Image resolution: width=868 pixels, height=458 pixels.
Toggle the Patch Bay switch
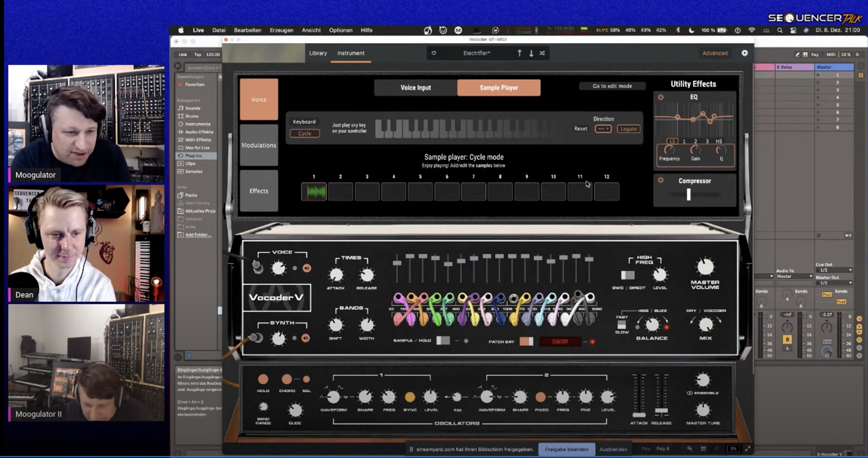click(x=526, y=341)
